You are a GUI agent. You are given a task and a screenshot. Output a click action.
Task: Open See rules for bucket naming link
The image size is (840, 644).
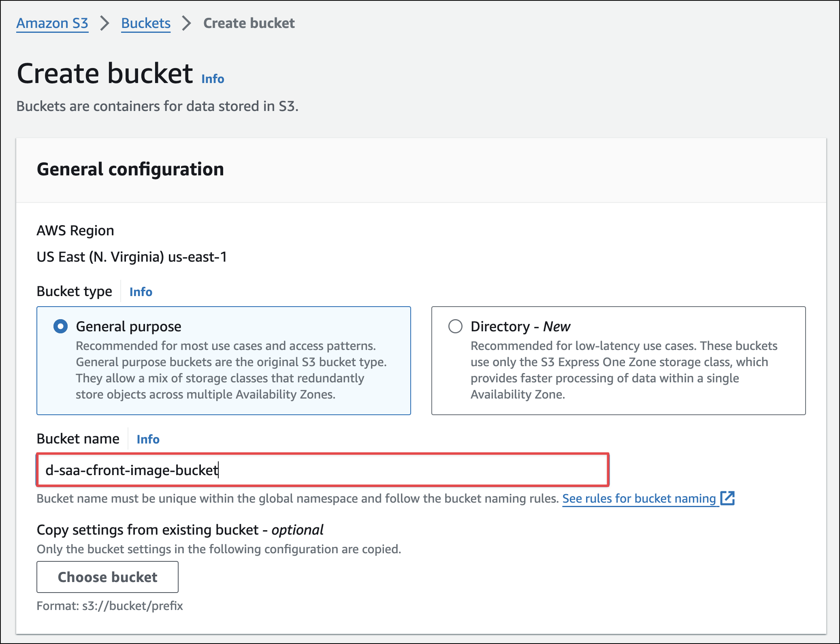[639, 499]
